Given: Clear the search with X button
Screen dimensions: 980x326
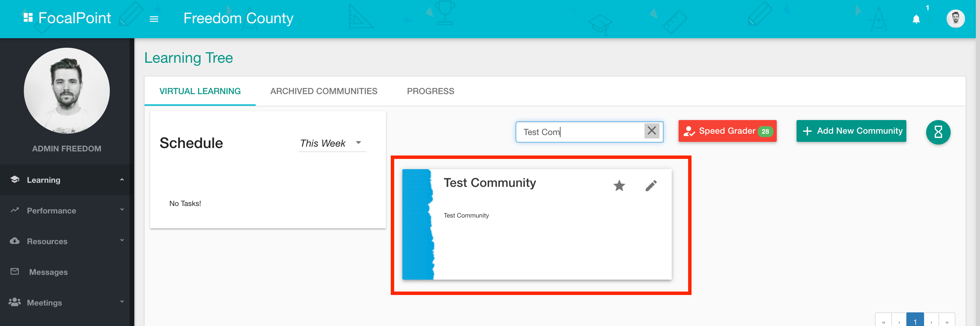Looking at the screenshot, I should [652, 131].
